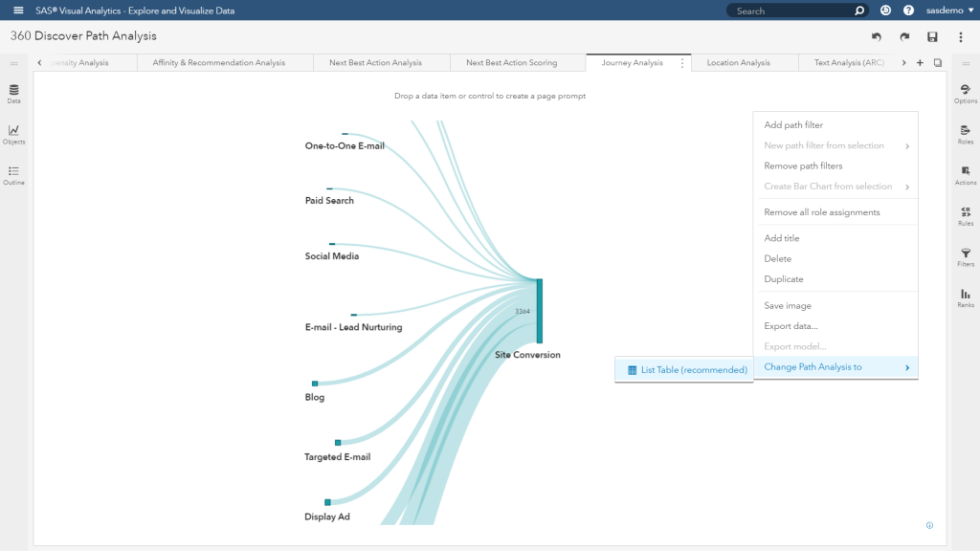This screenshot has height=551, width=980.
Task: Switch to Location Analysis tab
Action: [x=738, y=62]
